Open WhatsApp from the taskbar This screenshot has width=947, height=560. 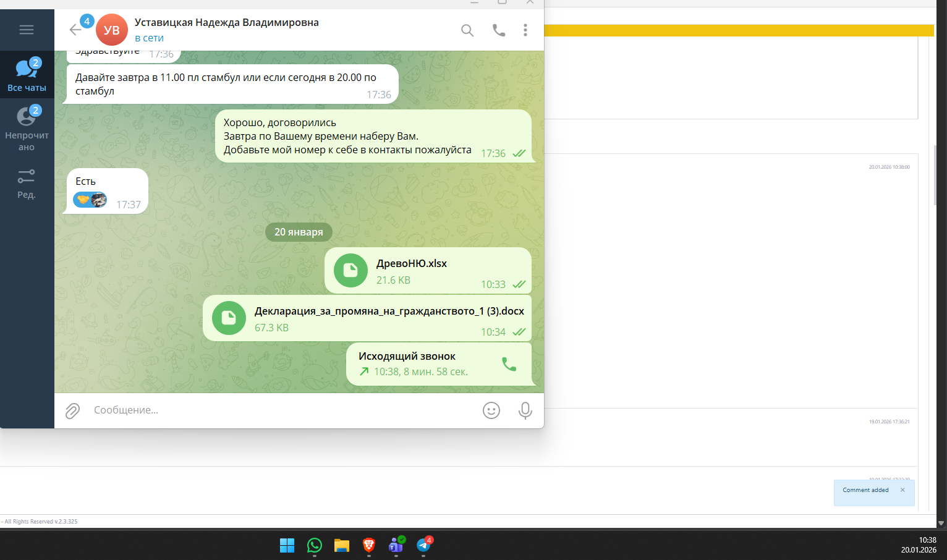click(x=315, y=545)
